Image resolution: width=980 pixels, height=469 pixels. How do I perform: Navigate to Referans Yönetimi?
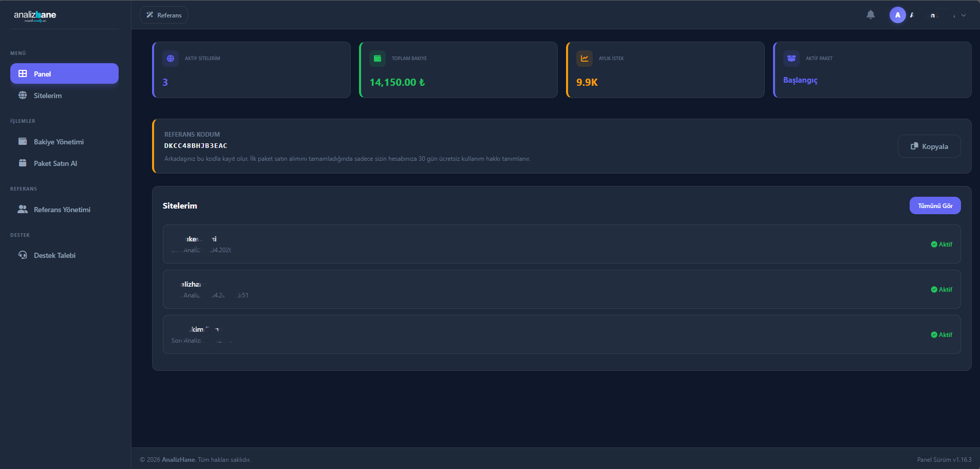(x=62, y=210)
